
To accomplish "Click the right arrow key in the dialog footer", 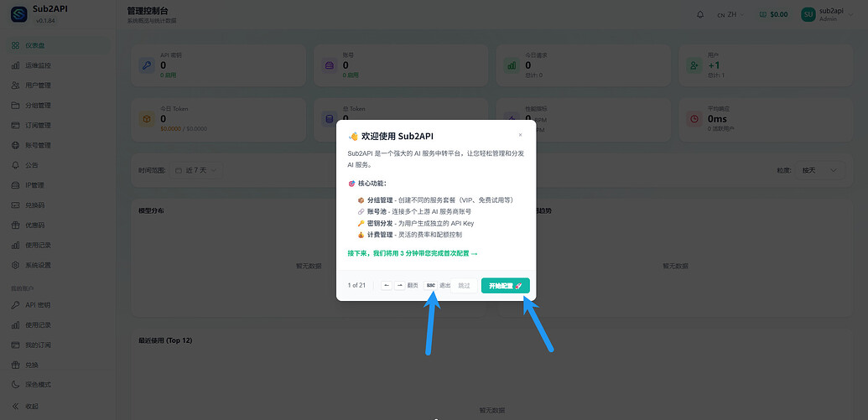I will coord(400,286).
